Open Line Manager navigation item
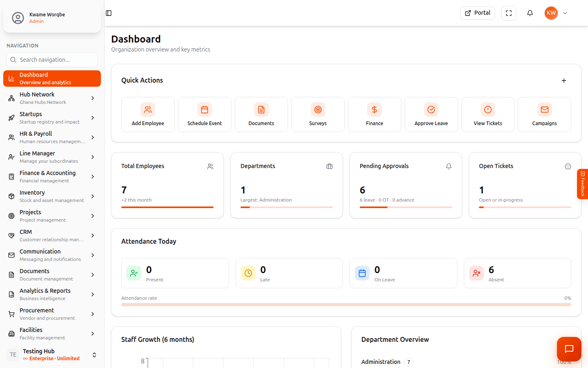588x368 pixels. tap(52, 157)
